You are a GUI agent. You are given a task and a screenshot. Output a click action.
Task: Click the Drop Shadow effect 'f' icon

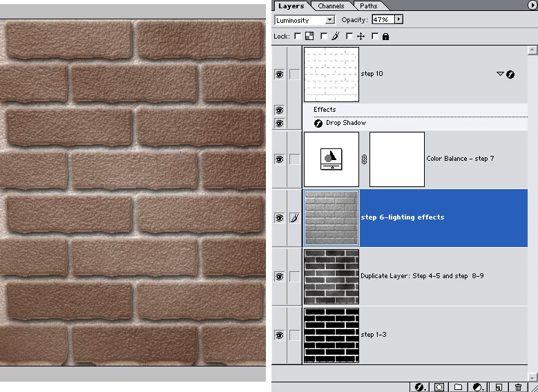(318, 123)
